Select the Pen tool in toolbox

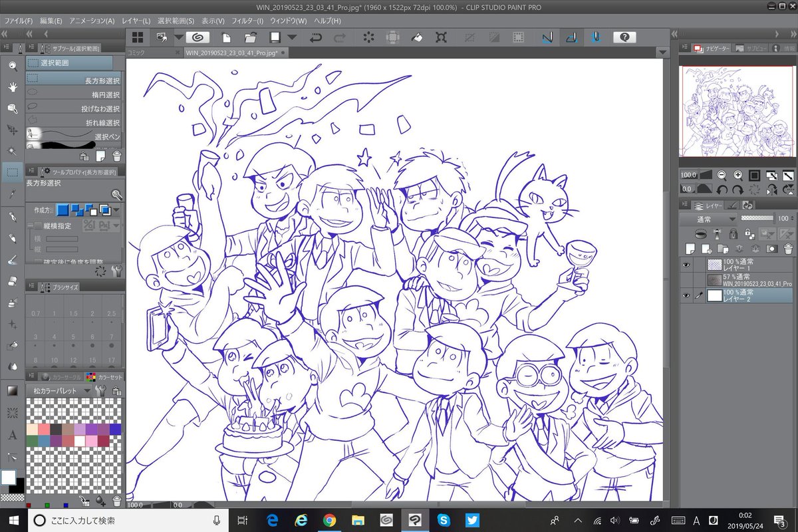(x=12, y=217)
